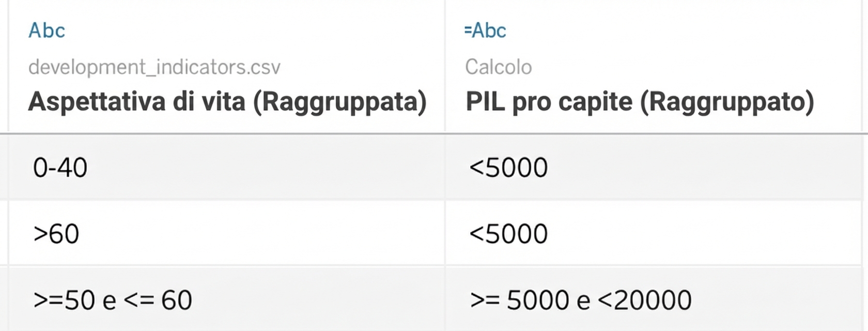This screenshot has height=331, width=868.
Task: Click the separator line below the column headers
Action: click(434, 134)
